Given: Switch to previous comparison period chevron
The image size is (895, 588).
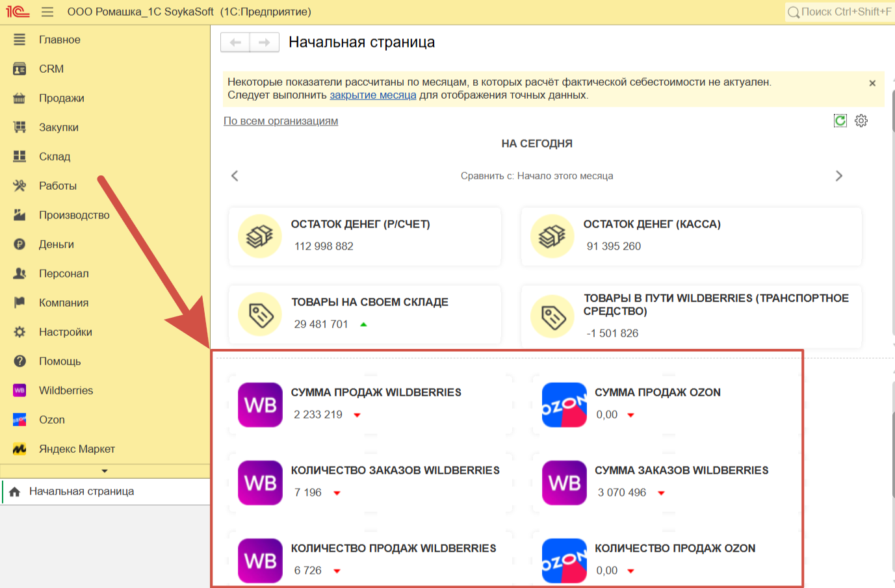Looking at the screenshot, I should (x=235, y=176).
